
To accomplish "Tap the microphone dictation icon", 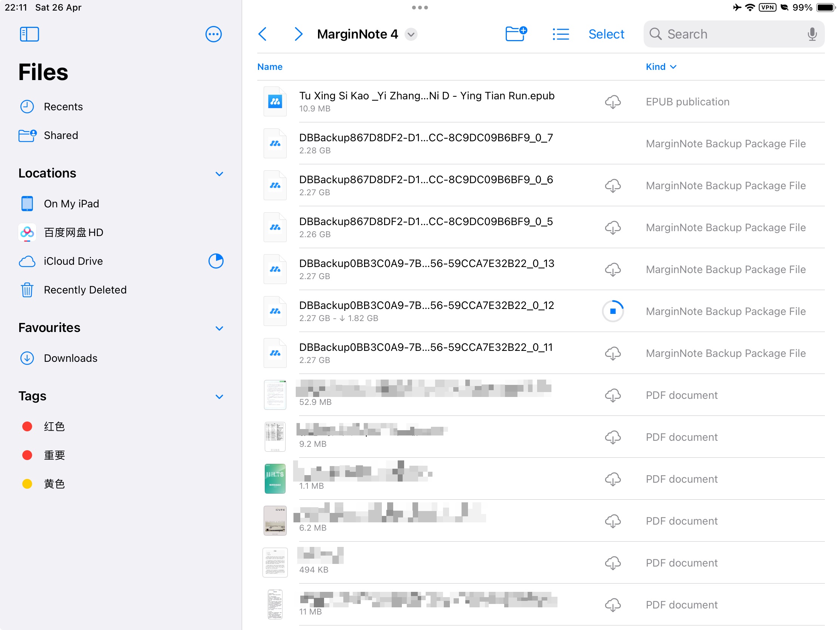I will coord(812,34).
